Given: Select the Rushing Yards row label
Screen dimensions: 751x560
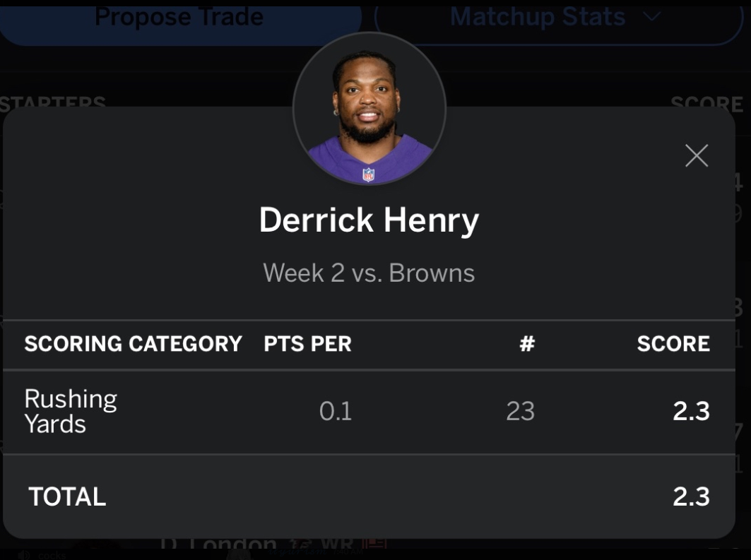Looking at the screenshot, I should (71, 411).
